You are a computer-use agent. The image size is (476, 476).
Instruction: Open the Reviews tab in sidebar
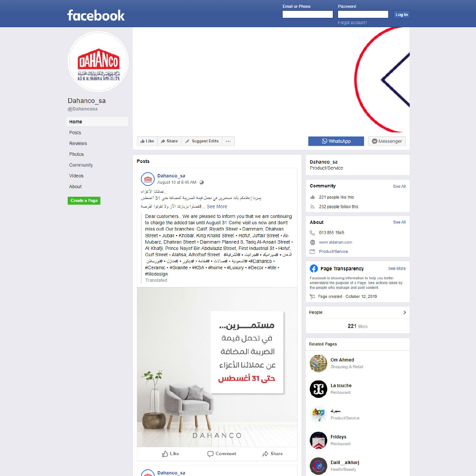pos(78,144)
